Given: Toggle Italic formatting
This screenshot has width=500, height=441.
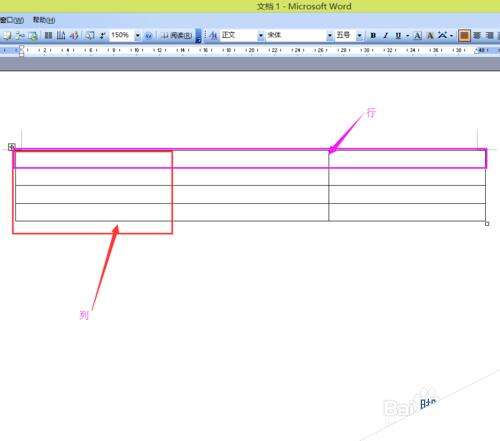Looking at the screenshot, I should pyautogui.click(x=386, y=35).
